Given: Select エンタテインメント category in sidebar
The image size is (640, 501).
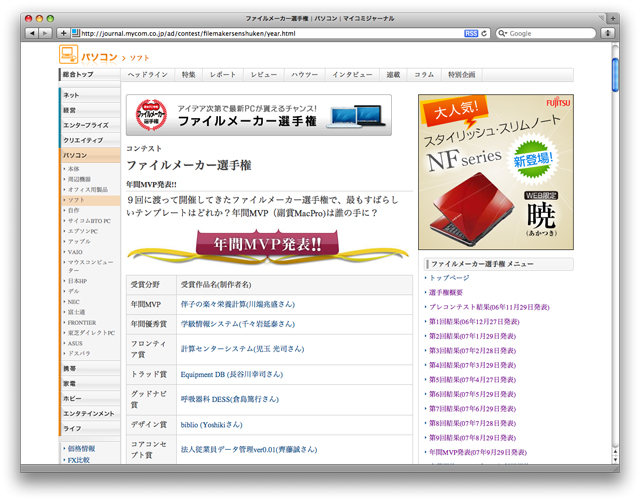Looking at the screenshot, I should [90, 414].
